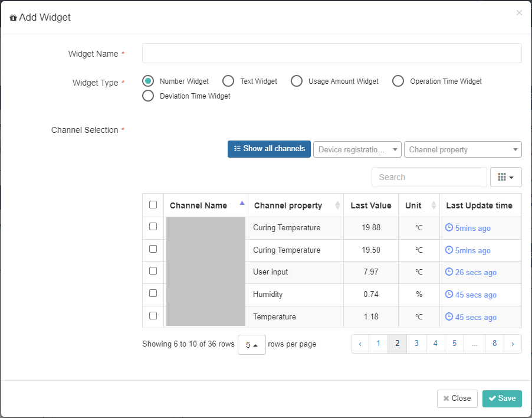Click the clock icon in the 19.50 row
532x418 pixels.
[x=449, y=250]
